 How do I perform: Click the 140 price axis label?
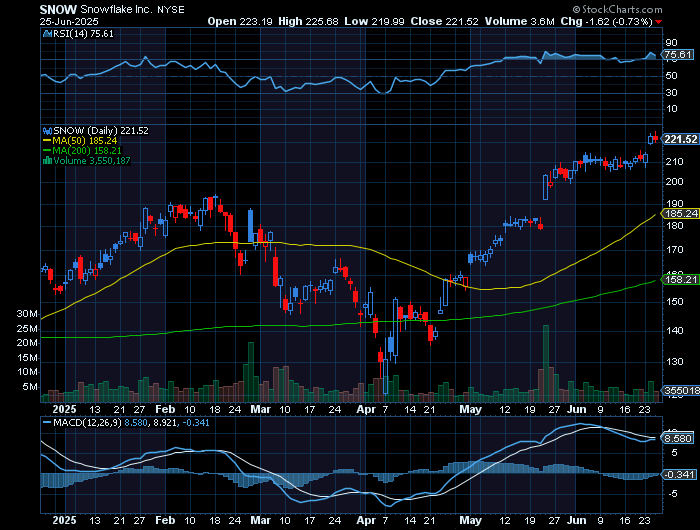[x=674, y=330]
